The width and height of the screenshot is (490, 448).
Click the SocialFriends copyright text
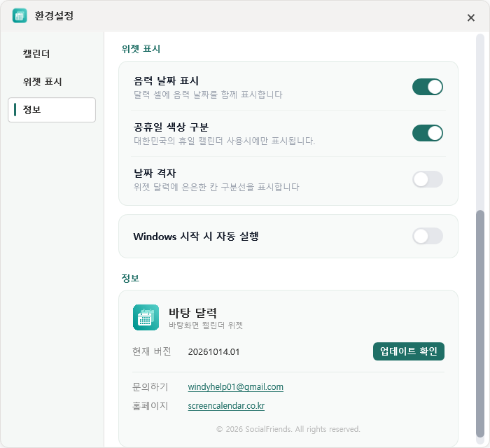click(288, 429)
